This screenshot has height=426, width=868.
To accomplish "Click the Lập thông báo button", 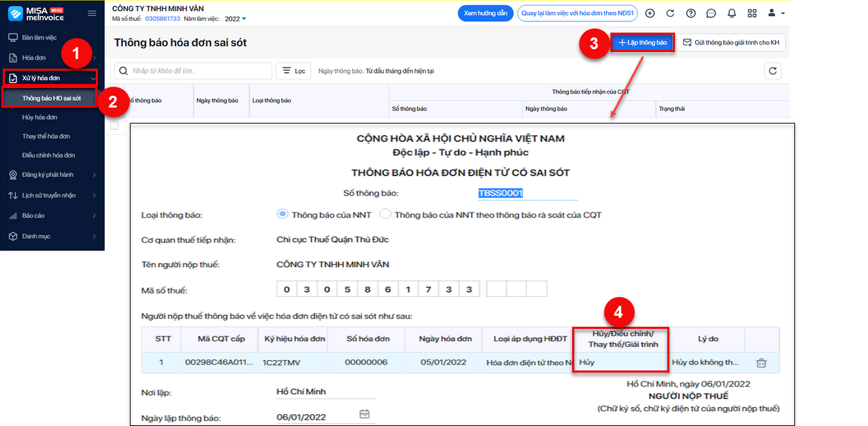I will [642, 43].
